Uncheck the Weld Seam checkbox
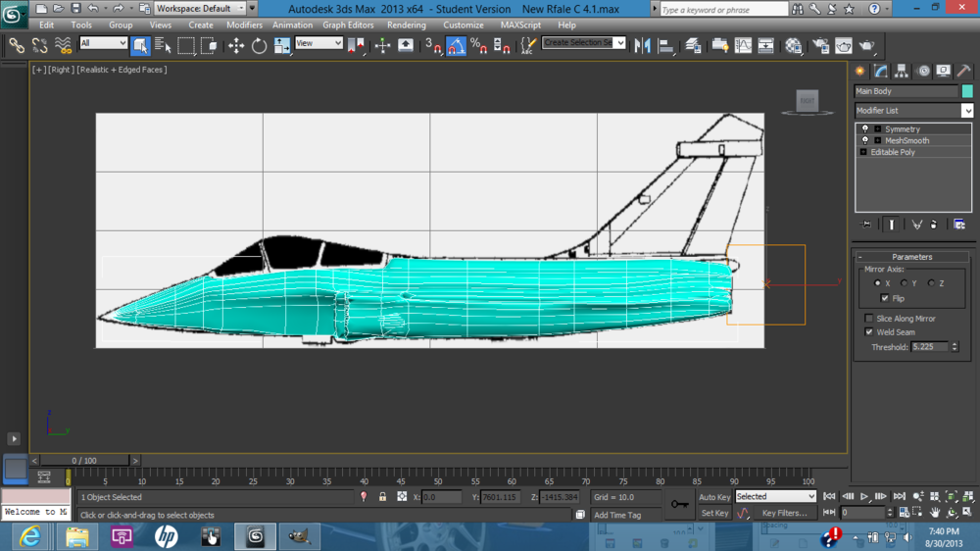 [869, 332]
